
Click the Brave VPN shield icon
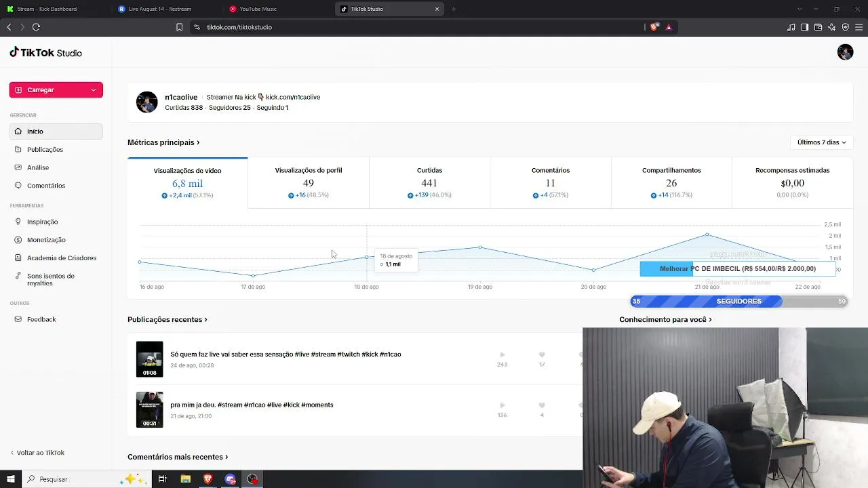[845, 27]
